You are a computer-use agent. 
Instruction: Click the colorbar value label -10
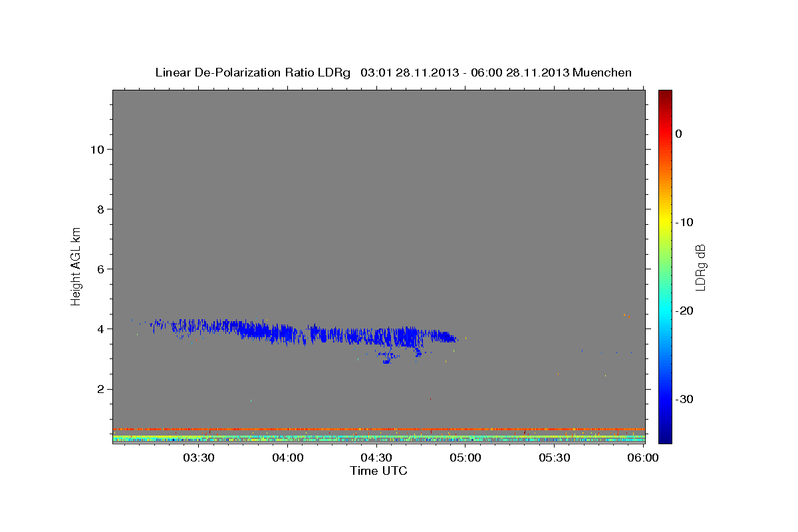pyautogui.click(x=684, y=222)
